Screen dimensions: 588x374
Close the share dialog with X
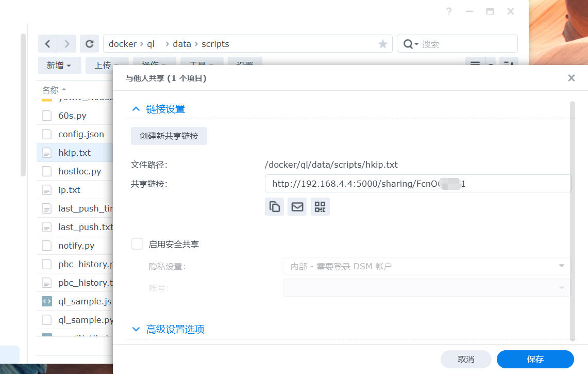pyautogui.click(x=571, y=78)
